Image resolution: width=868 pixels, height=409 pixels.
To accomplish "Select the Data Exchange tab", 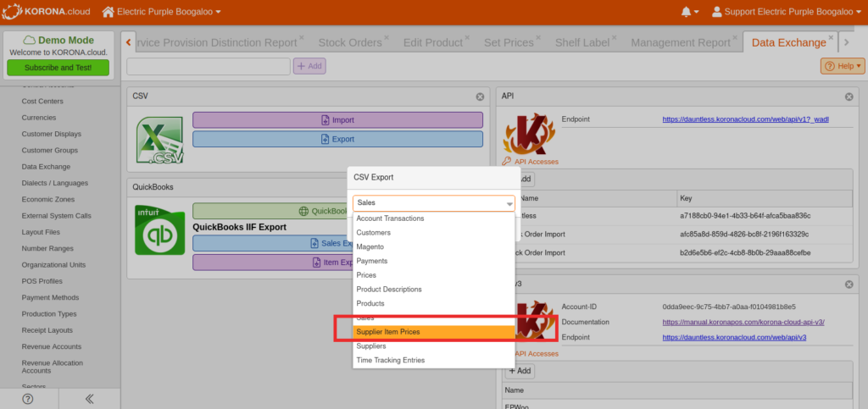I will (788, 42).
